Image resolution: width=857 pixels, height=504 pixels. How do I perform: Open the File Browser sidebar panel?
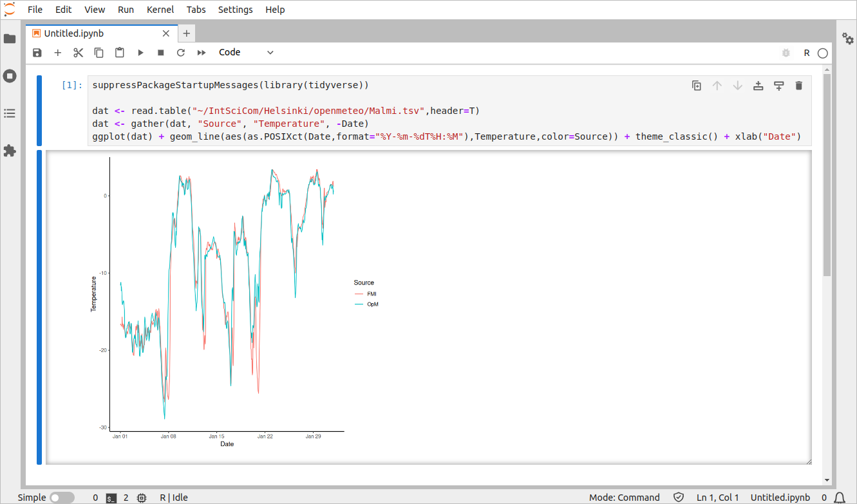(10, 39)
